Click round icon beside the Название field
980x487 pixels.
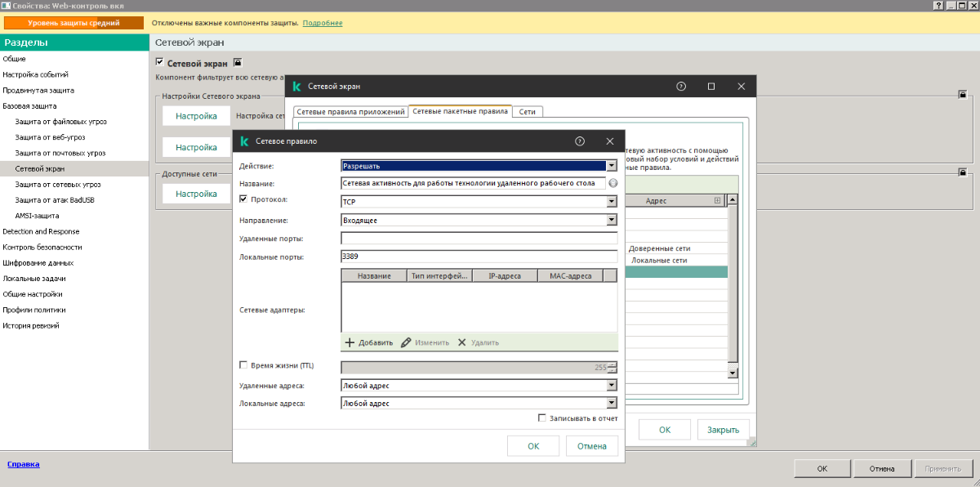coord(612,184)
